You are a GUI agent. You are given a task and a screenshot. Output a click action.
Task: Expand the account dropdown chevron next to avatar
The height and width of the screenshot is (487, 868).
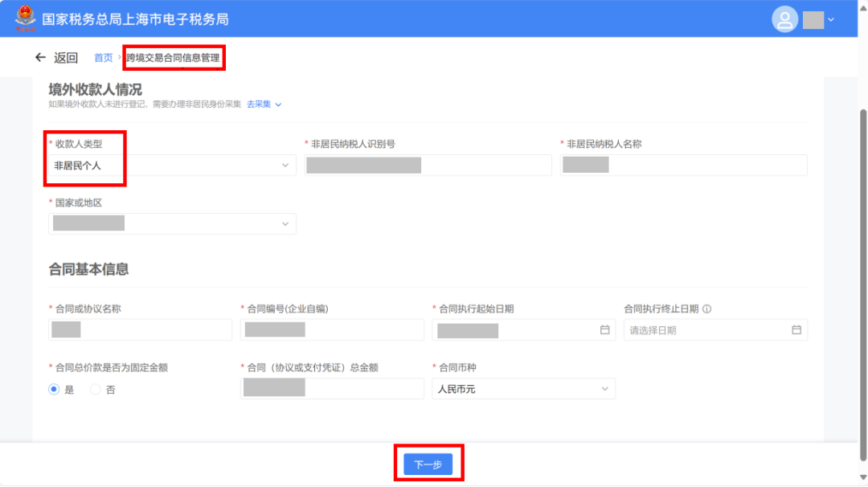click(832, 18)
